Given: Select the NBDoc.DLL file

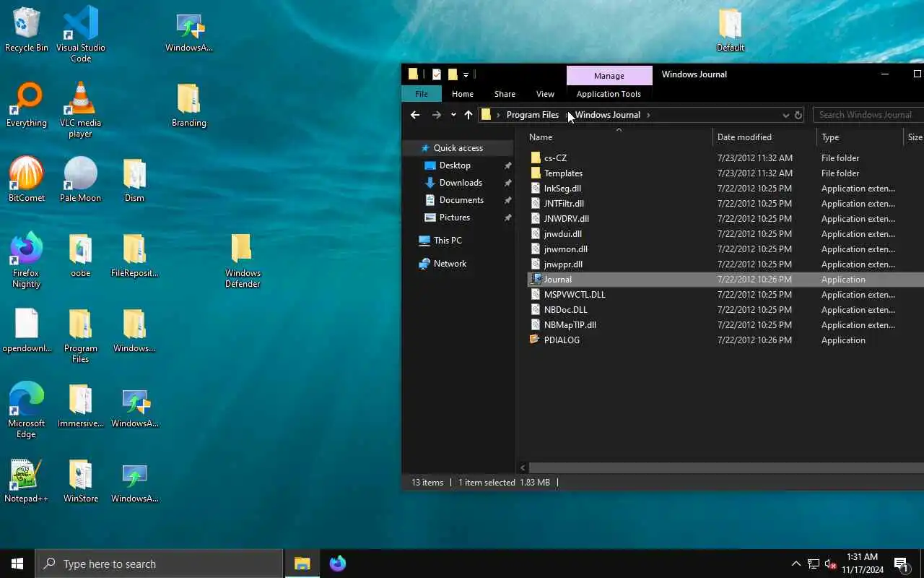Looking at the screenshot, I should click(565, 309).
